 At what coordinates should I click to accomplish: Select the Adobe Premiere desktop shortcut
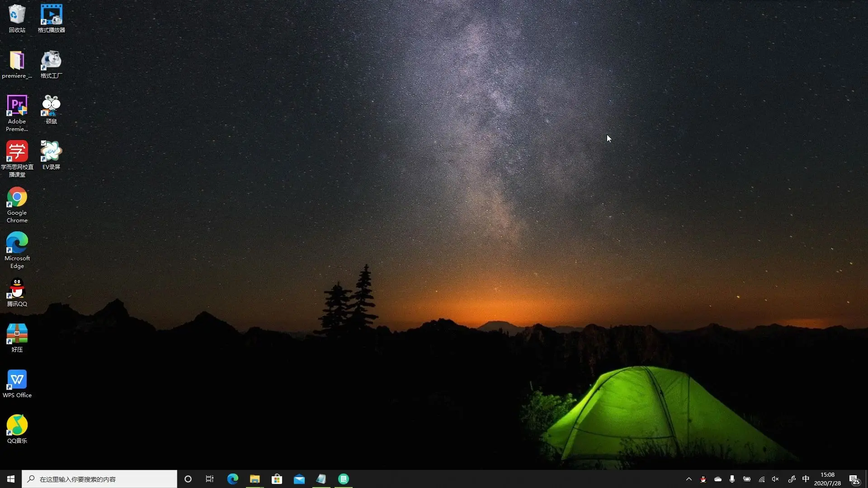point(17,114)
